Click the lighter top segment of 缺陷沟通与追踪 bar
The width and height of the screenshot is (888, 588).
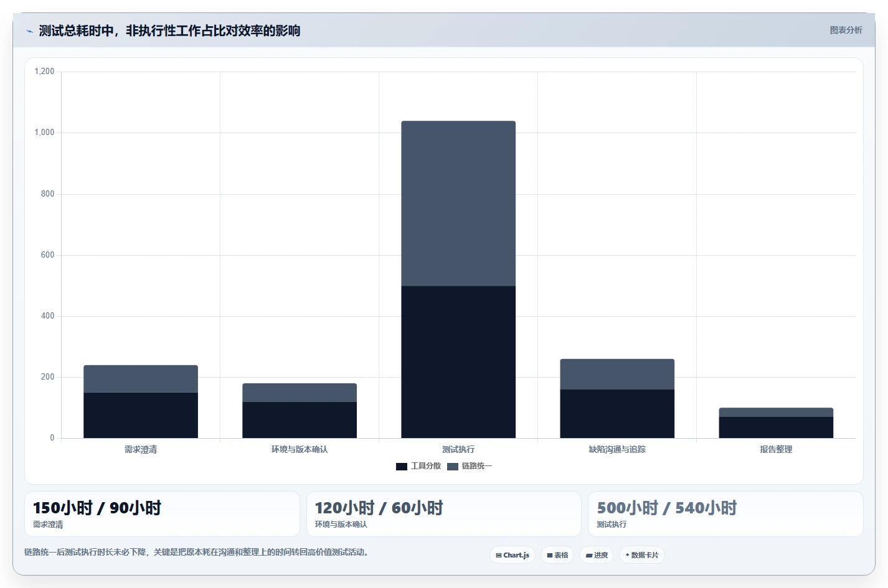tap(617, 374)
